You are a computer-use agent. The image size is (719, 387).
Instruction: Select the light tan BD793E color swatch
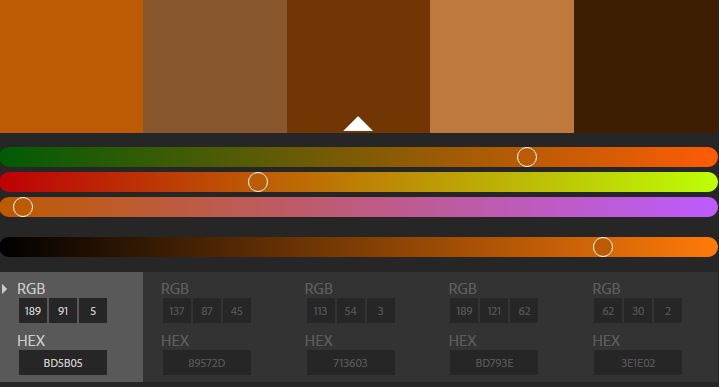click(502, 66)
